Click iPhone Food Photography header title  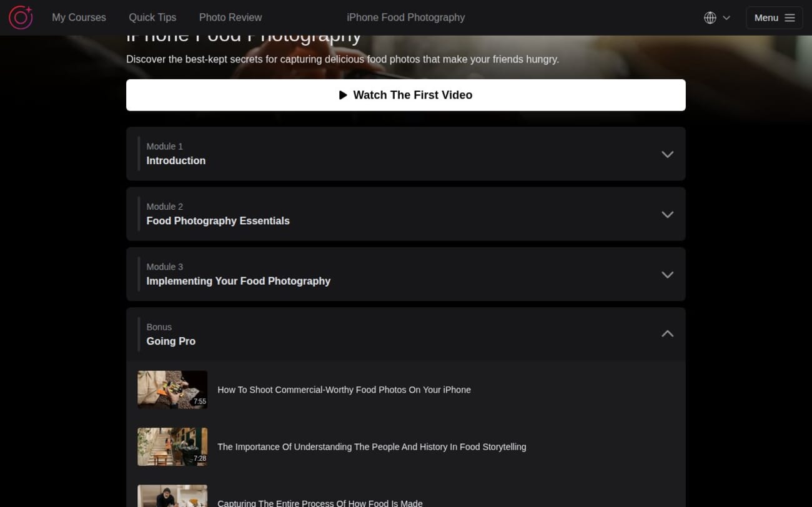pos(405,17)
